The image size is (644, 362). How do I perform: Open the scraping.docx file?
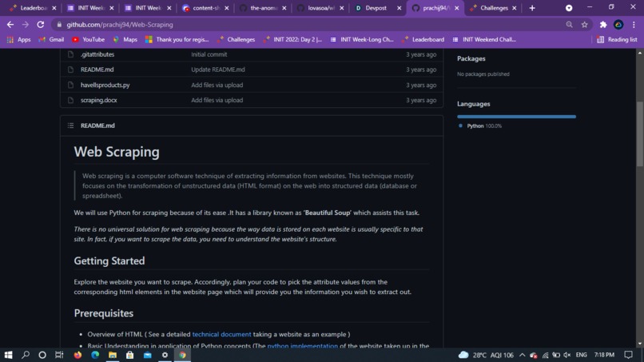tap(98, 100)
